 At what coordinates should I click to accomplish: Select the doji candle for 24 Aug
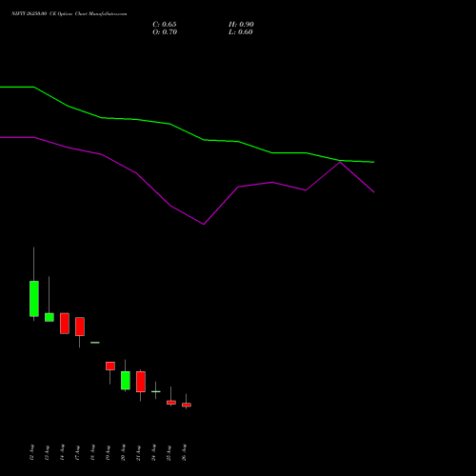(156, 391)
